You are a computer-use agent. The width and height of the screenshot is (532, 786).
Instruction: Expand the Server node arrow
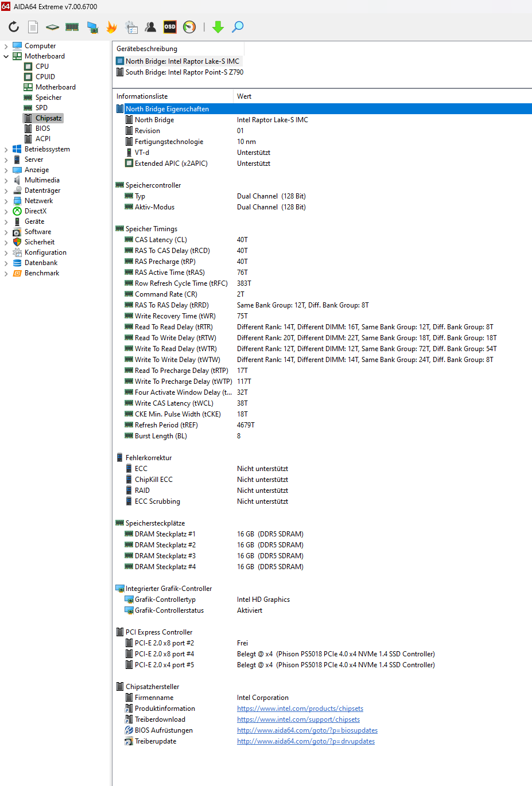pyautogui.click(x=6, y=159)
